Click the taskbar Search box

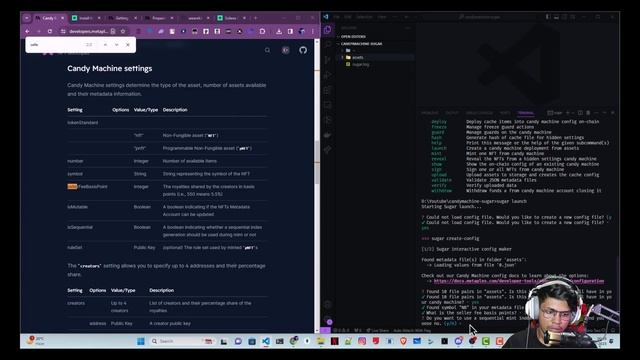pos(182,341)
